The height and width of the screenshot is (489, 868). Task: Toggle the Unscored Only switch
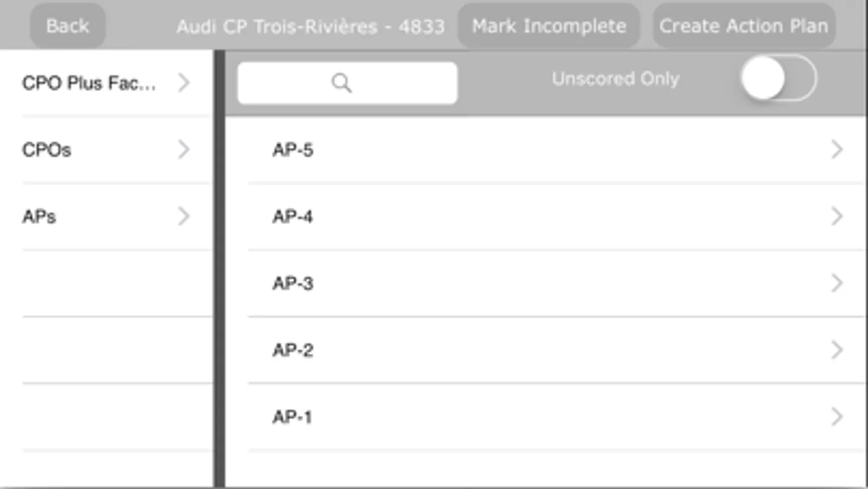click(778, 79)
